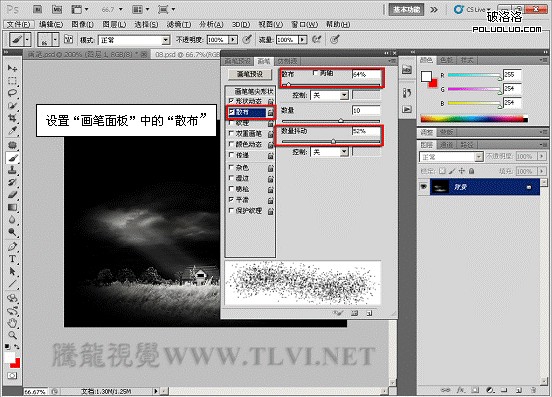Viewport: 552px width, 397px height.
Task: Open the 图像(I) menu
Action: [82, 24]
